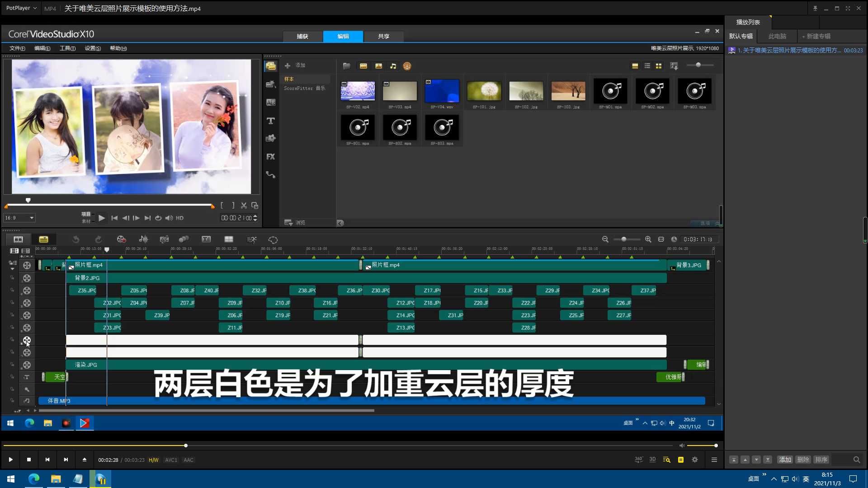Open the Multi-Camera Editor tool
Screen dimensions: 868x488
(229, 239)
